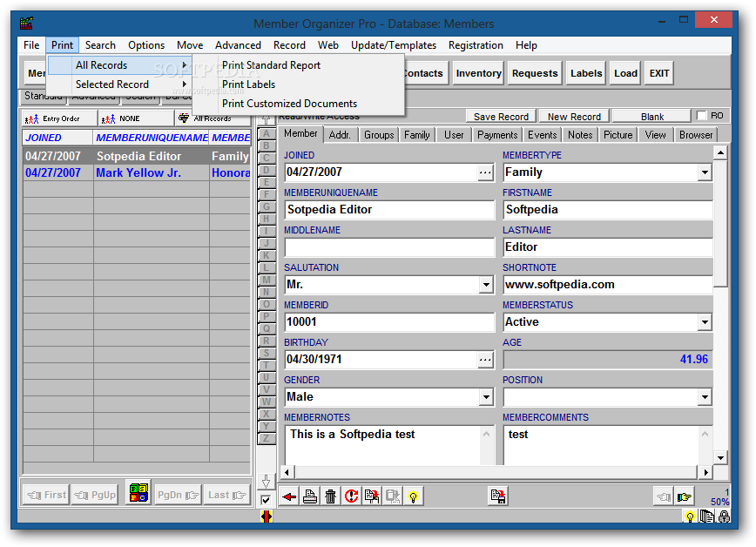Image resolution: width=756 pixels, height=547 pixels.
Task: Click the Blank button
Action: [651, 117]
